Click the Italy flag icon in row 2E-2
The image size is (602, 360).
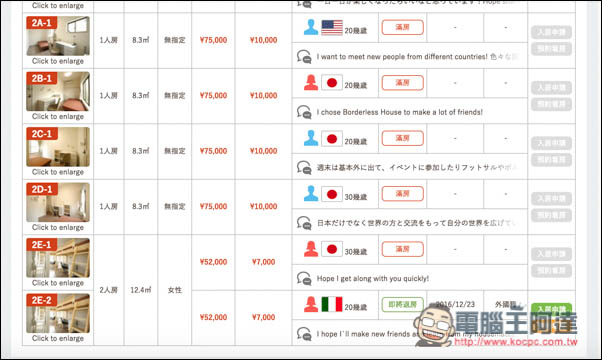[x=332, y=305]
